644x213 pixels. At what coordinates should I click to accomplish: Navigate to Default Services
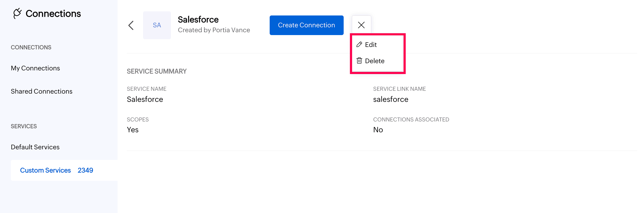click(x=35, y=147)
